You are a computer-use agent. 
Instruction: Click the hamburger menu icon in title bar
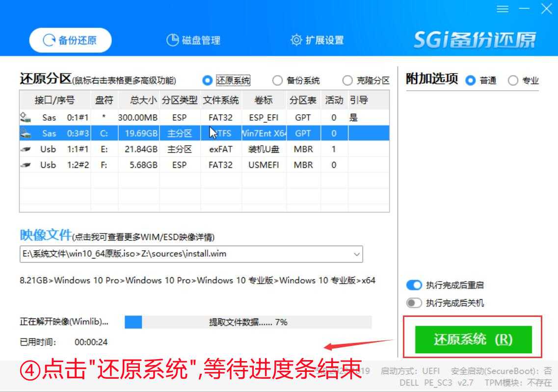pos(502,9)
